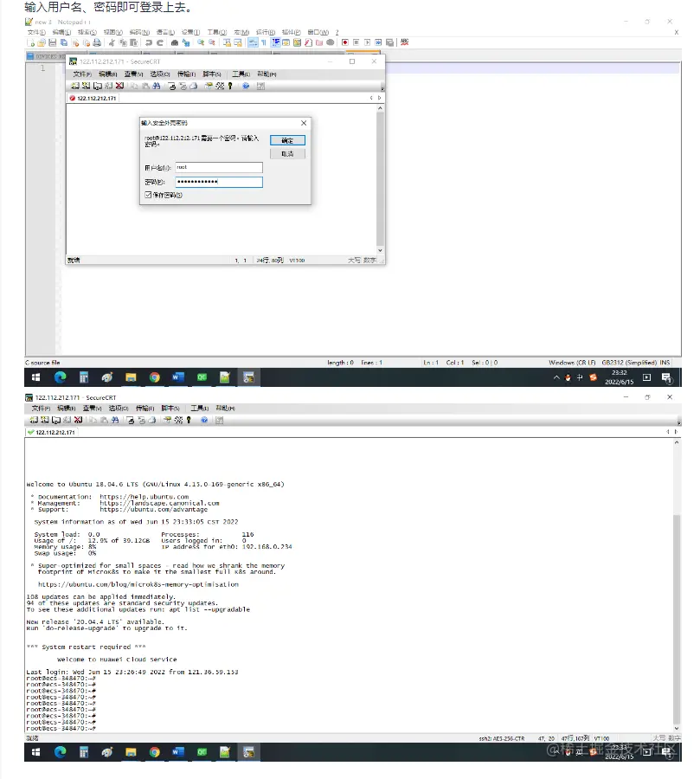Viewport: 700px width, 779px height.
Task: Click the Zoom in magnifier in Notepad++ toolbar
Action: pos(201,42)
